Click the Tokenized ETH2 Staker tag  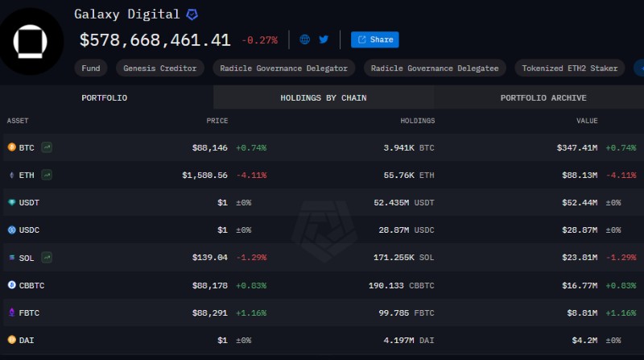coord(570,68)
